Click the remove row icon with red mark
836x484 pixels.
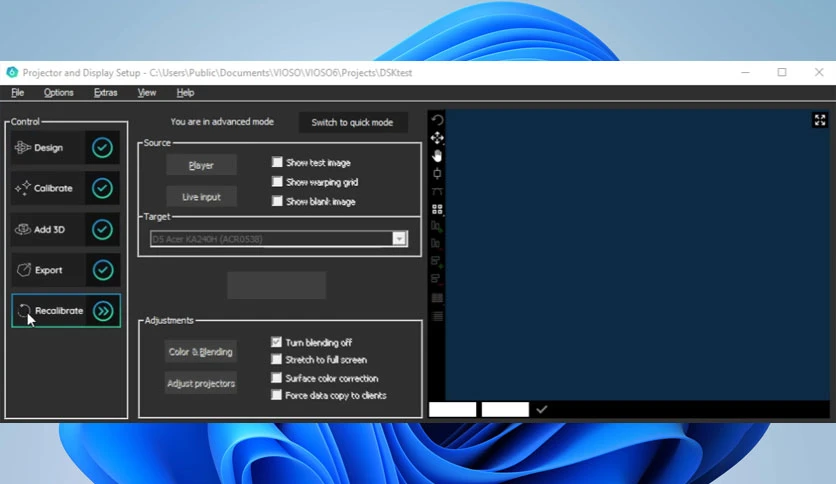(436, 279)
